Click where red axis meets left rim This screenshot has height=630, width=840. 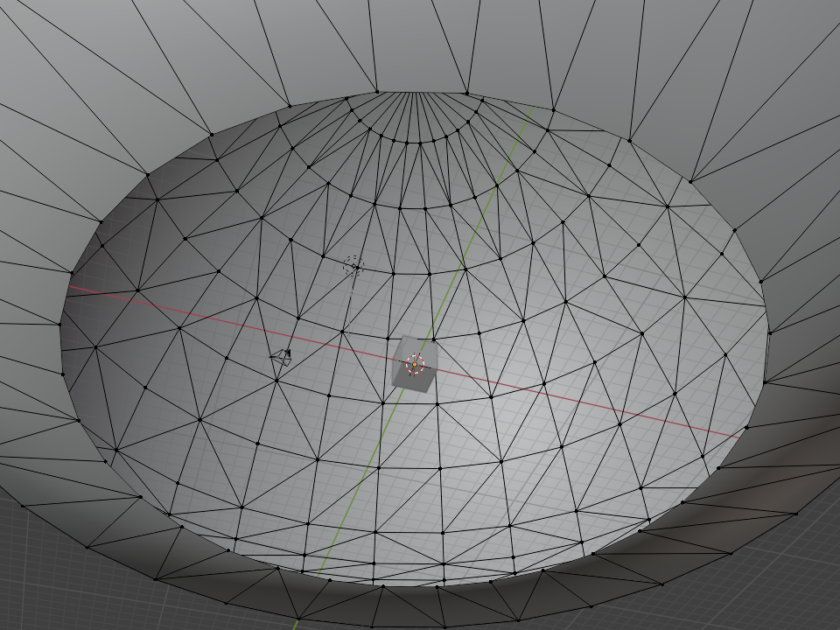click(x=71, y=286)
